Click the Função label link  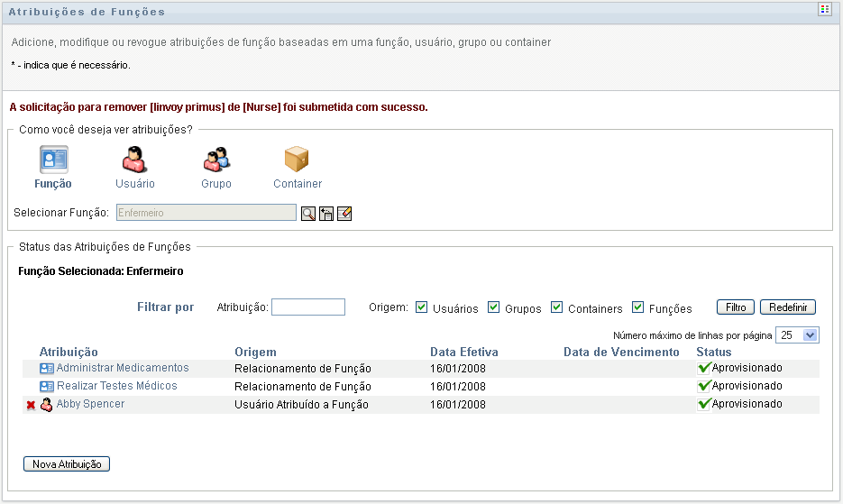(52, 183)
